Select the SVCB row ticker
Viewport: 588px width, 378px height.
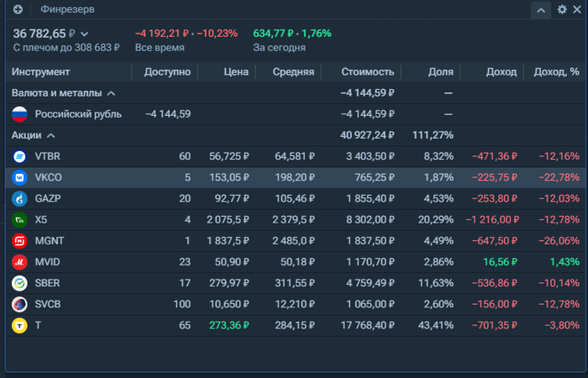tap(48, 304)
